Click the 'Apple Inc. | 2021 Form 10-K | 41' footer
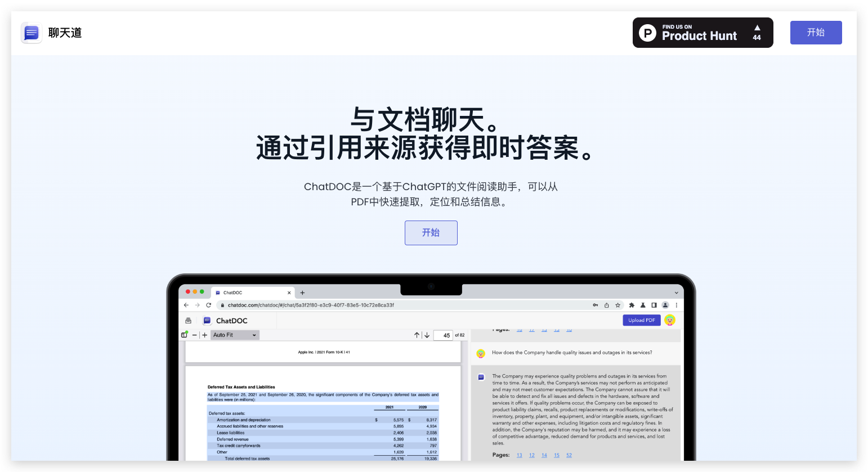The image size is (868, 472). pyautogui.click(x=324, y=352)
